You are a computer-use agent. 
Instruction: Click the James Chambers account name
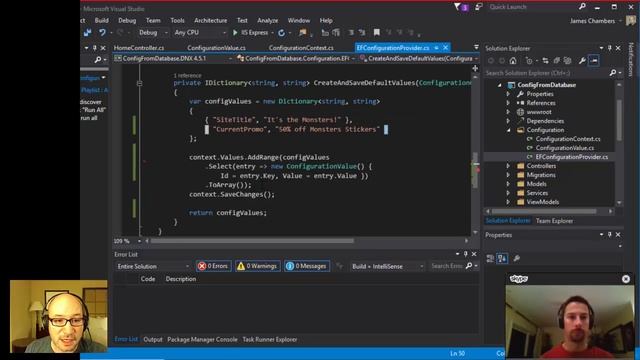pyautogui.click(x=592, y=21)
